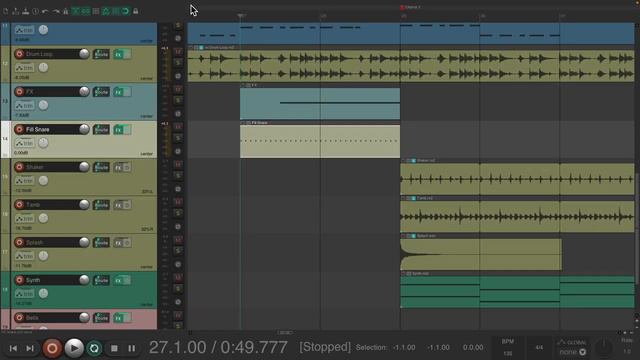
Task: Click the 4/4 time signature field
Action: click(539, 347)
